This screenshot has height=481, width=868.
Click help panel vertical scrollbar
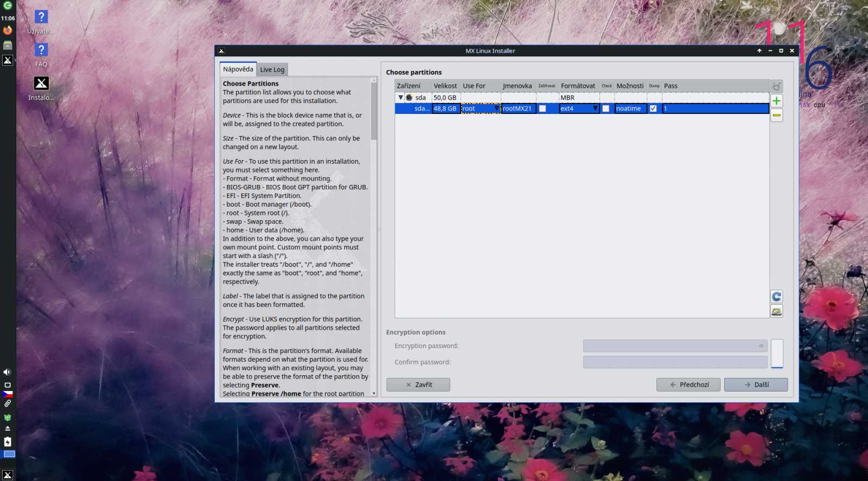[x=374, y=111]
